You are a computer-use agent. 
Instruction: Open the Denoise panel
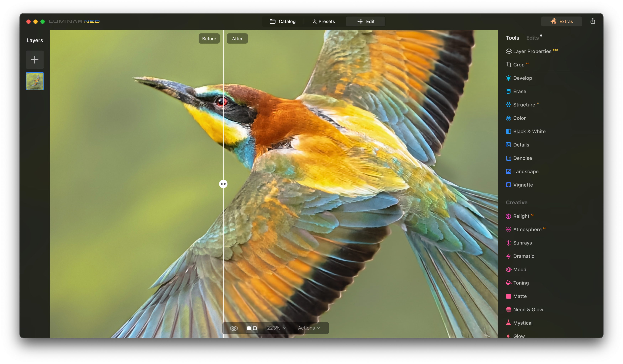click(522, 158)
